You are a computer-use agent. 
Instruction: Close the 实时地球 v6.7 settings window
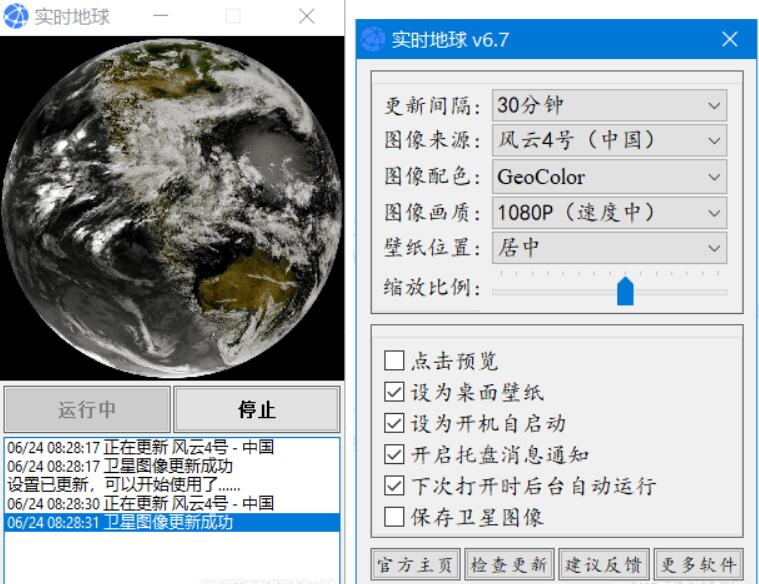pyautogui.click(x=729, y=40)
